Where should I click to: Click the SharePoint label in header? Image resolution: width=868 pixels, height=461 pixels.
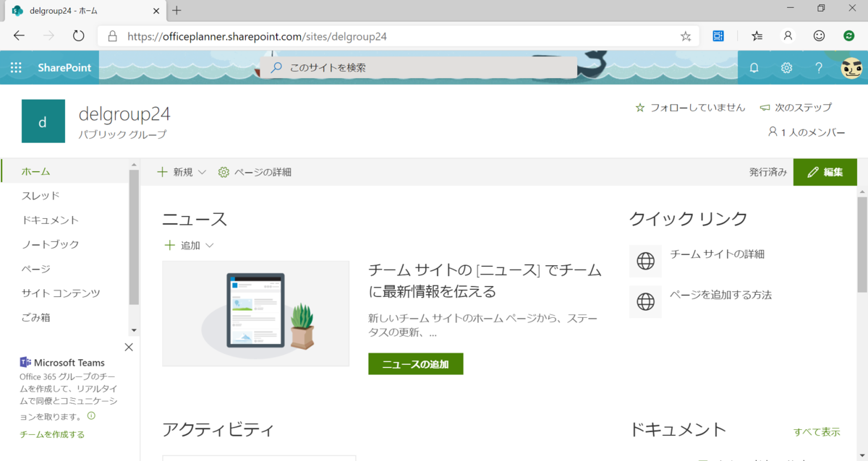click(64, 68)
